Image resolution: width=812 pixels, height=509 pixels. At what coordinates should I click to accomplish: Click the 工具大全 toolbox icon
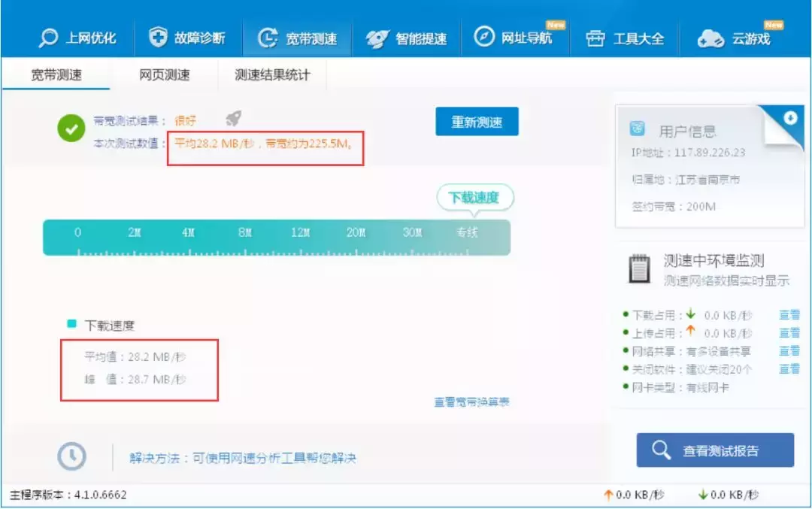(x=595, y=38)
